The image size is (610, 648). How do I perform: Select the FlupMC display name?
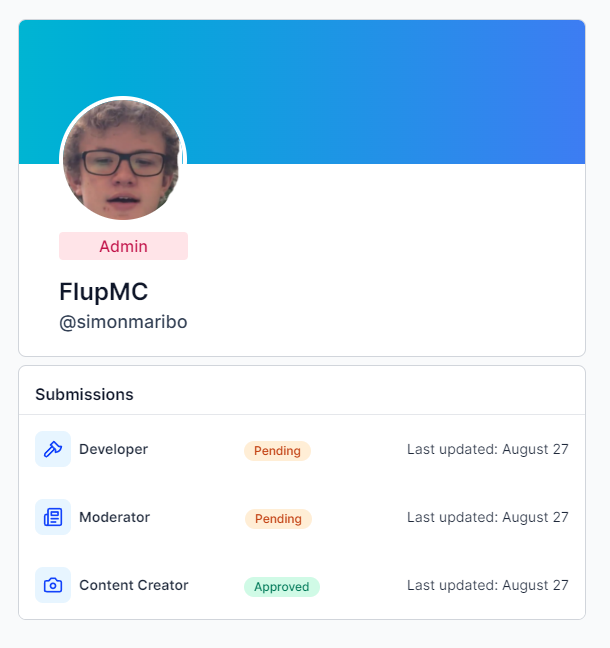[x=104, y=292]
